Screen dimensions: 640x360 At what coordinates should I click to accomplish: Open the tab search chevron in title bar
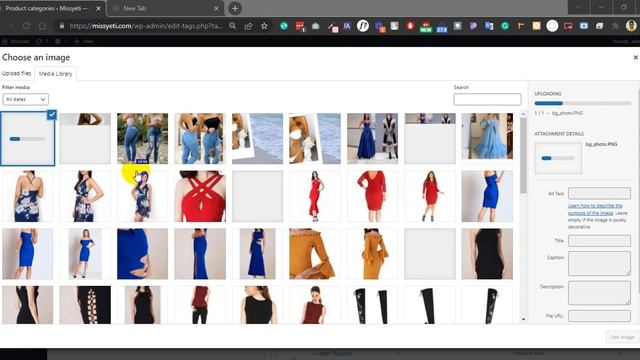pos(578,8)
